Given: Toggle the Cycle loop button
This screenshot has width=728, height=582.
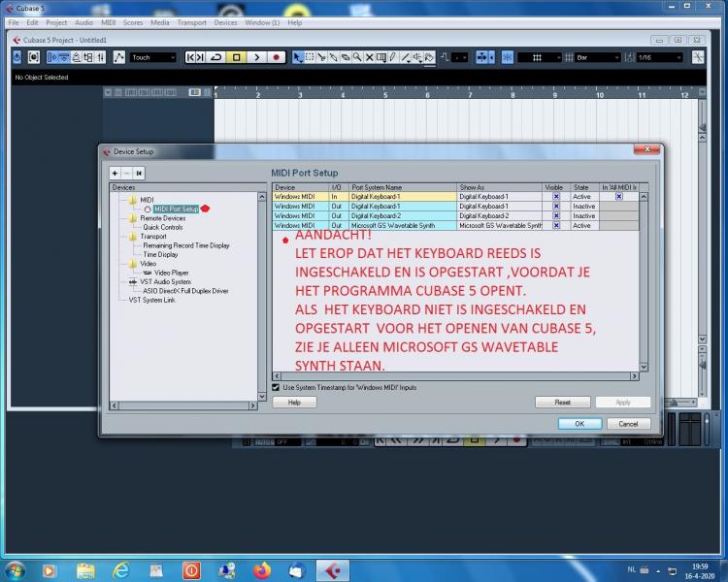Looking at the screenshot, I should point(215,57).
